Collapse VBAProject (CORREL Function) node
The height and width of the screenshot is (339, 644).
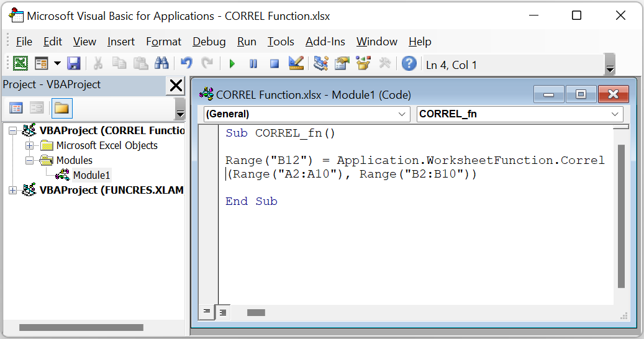point(13,131)
